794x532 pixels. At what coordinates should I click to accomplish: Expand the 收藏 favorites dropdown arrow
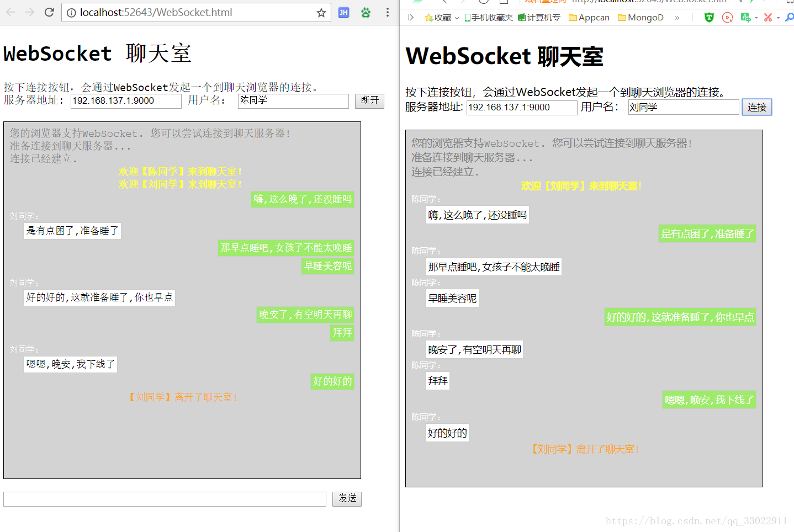[457, 18]
